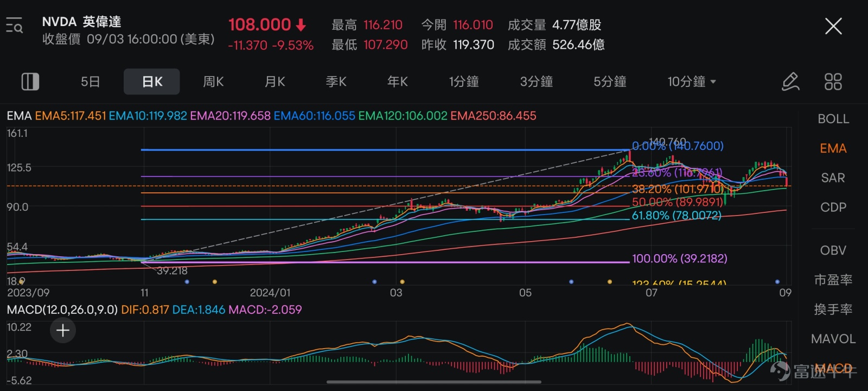Select the 1分鐘 interval tab

(x=464, y=81)
